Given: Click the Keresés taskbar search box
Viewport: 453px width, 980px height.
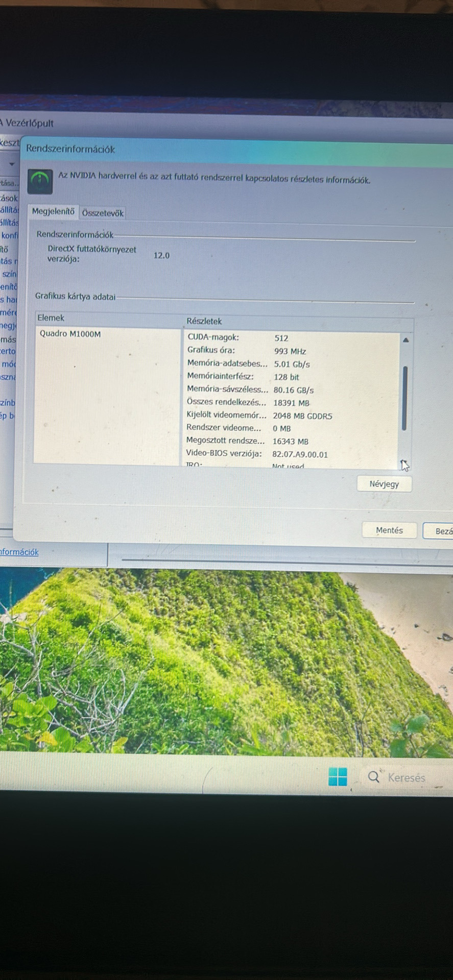Looking at the screenshot, I should point(406,777).
